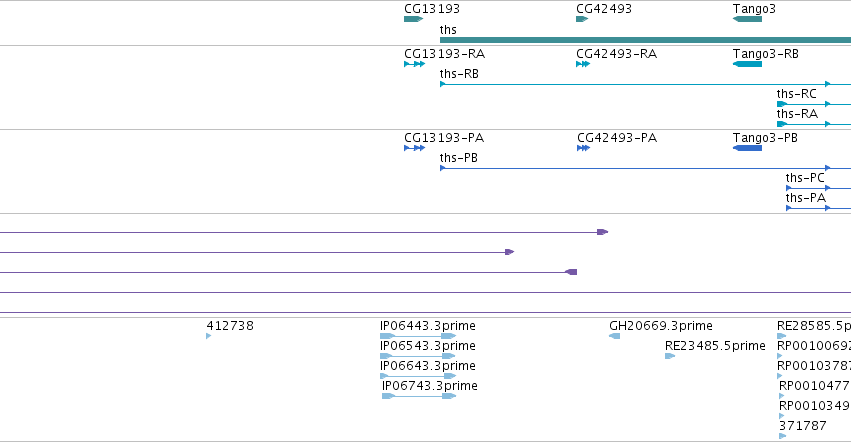Select the topmost purple feature arrowhead

[x=602, y=232]
